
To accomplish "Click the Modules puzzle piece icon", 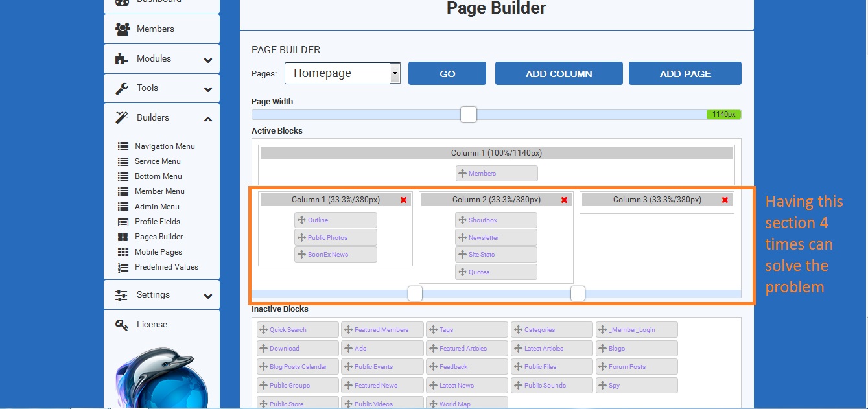I will pyautogui.click(x=122, y=59).
